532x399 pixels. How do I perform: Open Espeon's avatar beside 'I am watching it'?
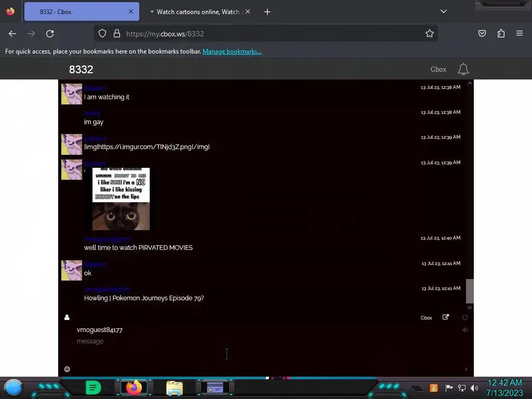click(x=72, y=94)
